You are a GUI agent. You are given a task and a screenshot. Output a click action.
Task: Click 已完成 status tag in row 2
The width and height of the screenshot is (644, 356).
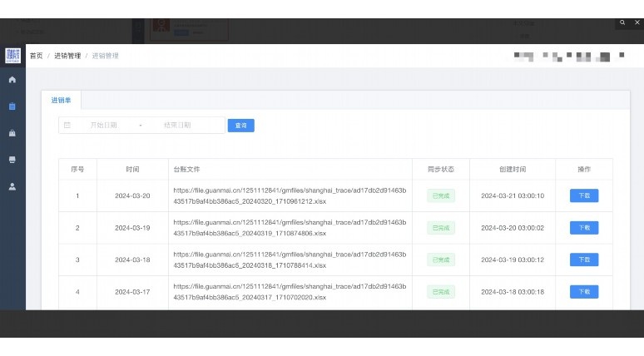pyautogui.click(x=441, y=228)
